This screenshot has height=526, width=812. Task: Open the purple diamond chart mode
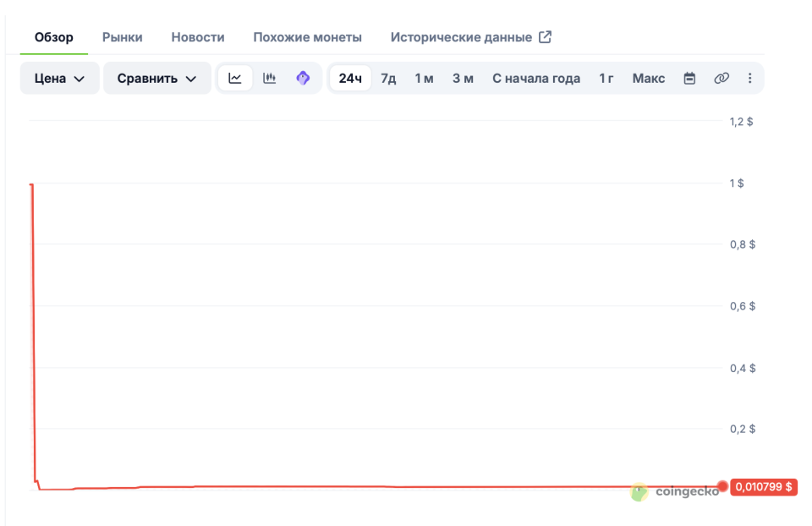[x=303, y=78]
